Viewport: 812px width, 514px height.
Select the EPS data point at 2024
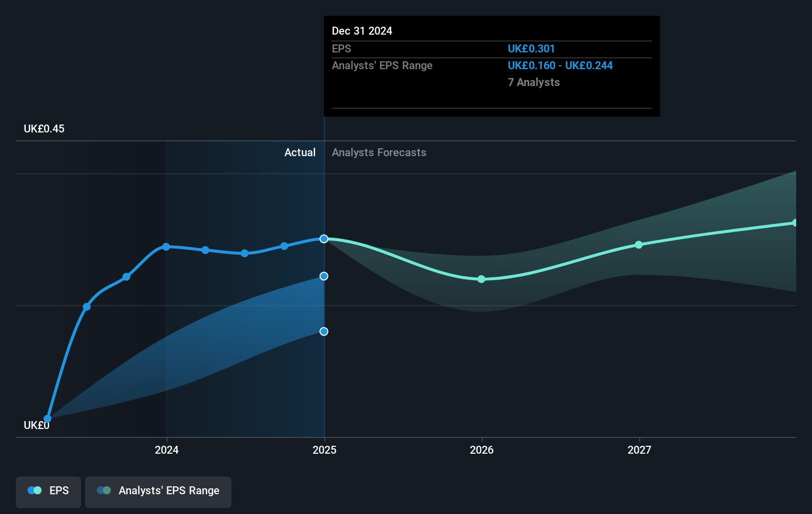click(x=166, y=247)
